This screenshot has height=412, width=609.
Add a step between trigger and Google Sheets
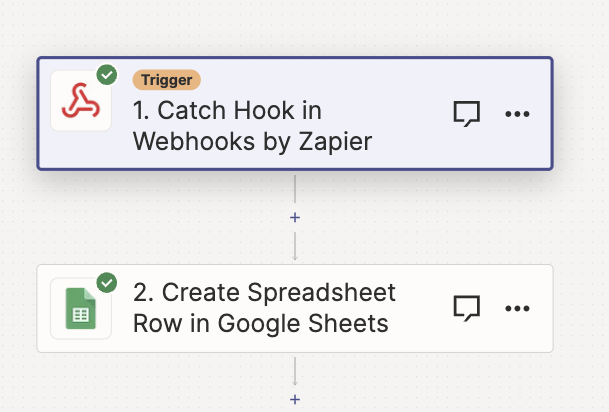pos(295,217)
